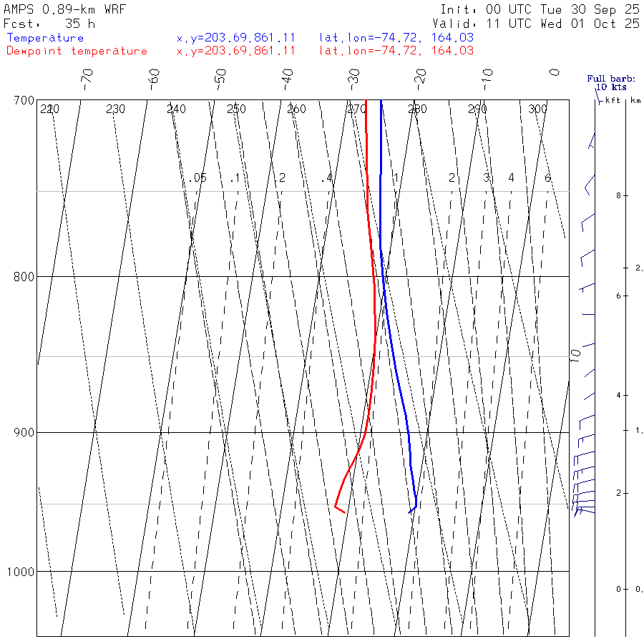Click the red 'x,y=203.69,861.11' text
This screenshot has width=644, height=644.
pyautogui.click(x=235, y=51)
